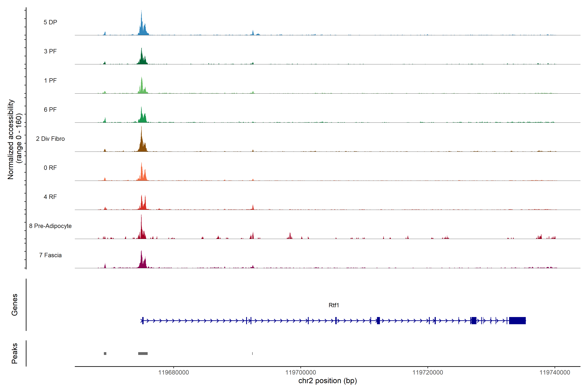Click the 119680000 axis tick label
This screenshot has width=588, height=392.
tap(173, 372)
